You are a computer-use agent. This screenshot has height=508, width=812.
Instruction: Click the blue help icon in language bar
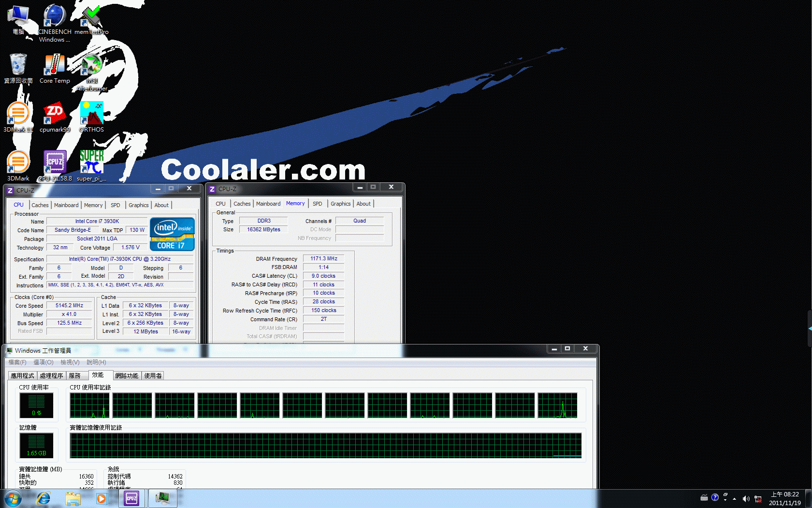[715, 497]
